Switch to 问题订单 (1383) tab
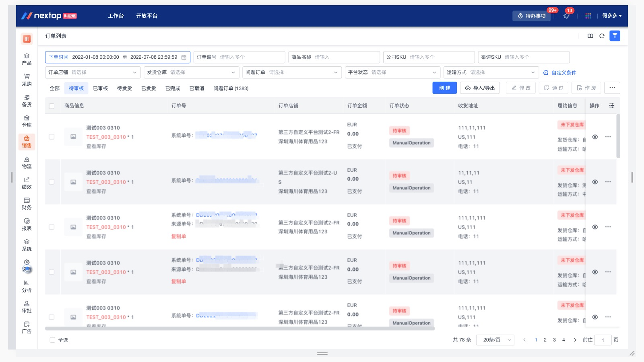This screenshot has height=362, width=644. [x=231, y=88]
